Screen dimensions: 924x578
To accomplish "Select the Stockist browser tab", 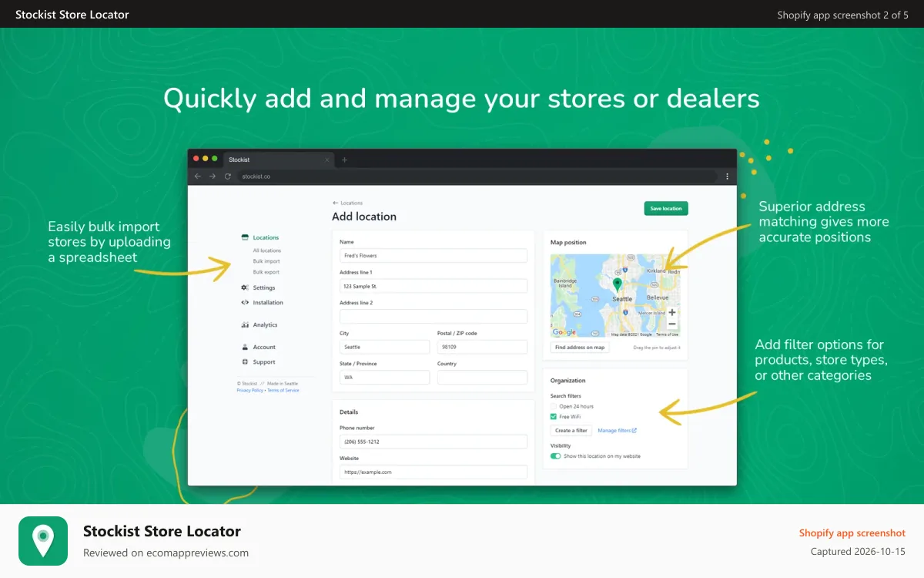I will point(278,160).
